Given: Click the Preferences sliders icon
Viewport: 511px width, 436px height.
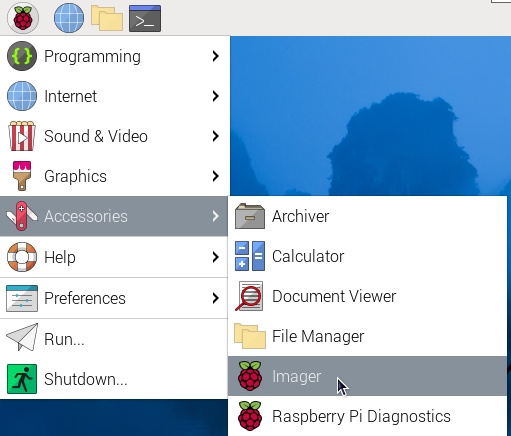Looking at the screenshot, I should coord(22,298).
